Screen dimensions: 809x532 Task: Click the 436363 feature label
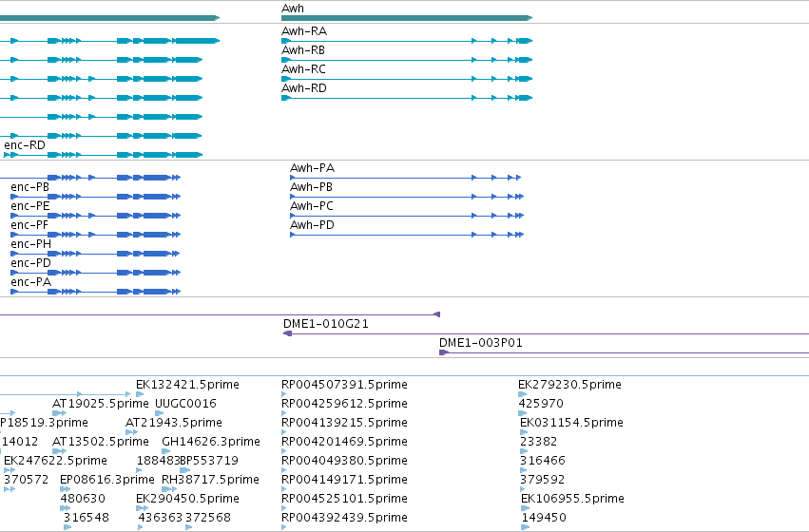point(161,518)
